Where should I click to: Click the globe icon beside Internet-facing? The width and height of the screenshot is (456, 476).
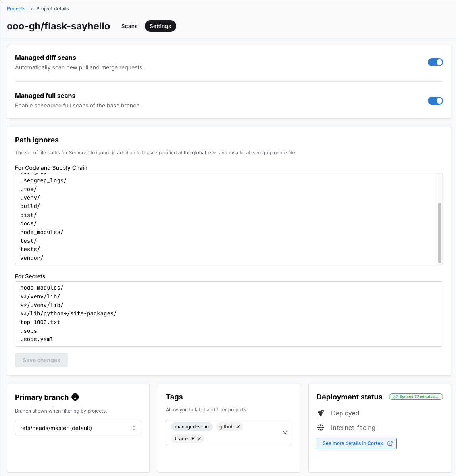point(321,428)
